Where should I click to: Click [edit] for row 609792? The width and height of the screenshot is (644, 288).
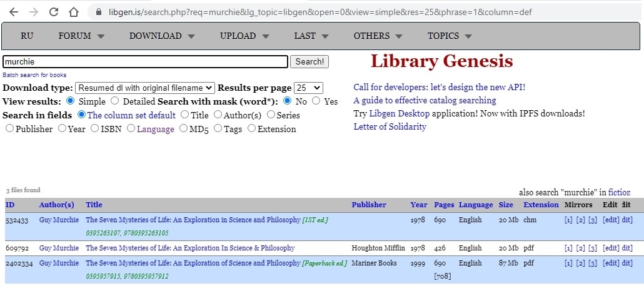point(611,248)
